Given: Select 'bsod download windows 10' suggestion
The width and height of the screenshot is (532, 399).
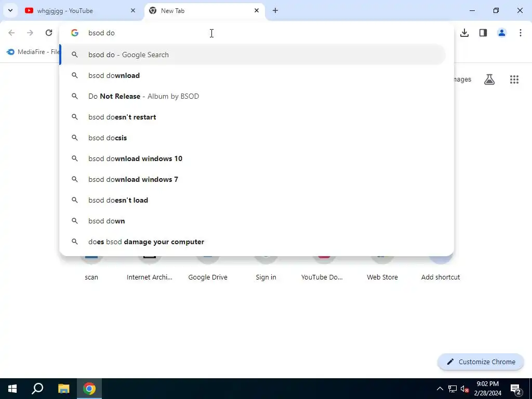Looking at the screenshot, I should 253,158.
